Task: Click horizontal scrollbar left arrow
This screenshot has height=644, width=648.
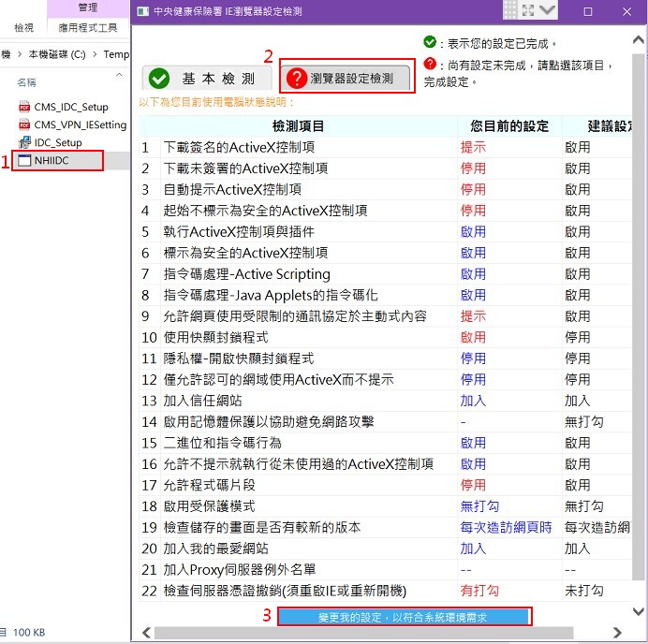Action: point(146,633)
